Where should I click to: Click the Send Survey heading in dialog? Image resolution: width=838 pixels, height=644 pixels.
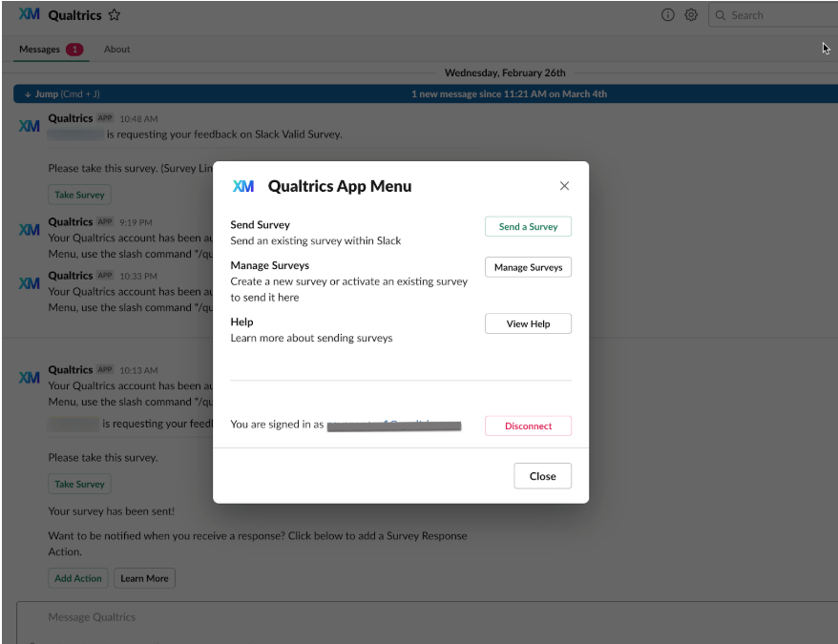pos(261,224)
